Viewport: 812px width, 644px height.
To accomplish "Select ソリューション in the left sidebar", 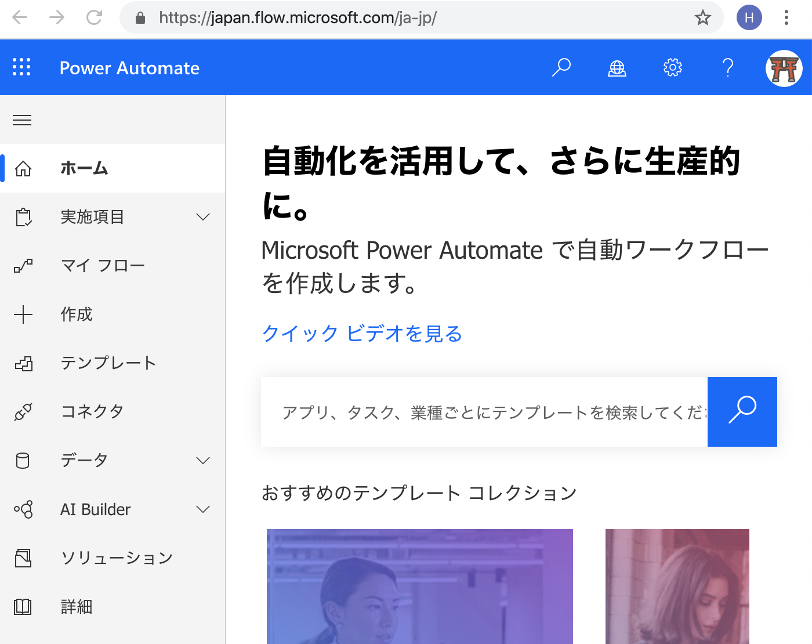I will point(116,558).
